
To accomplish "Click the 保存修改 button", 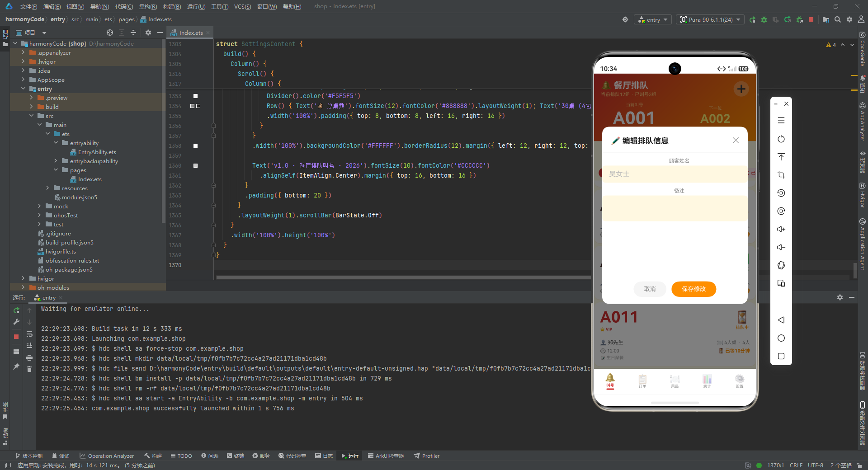I will (x=693, y=289).
